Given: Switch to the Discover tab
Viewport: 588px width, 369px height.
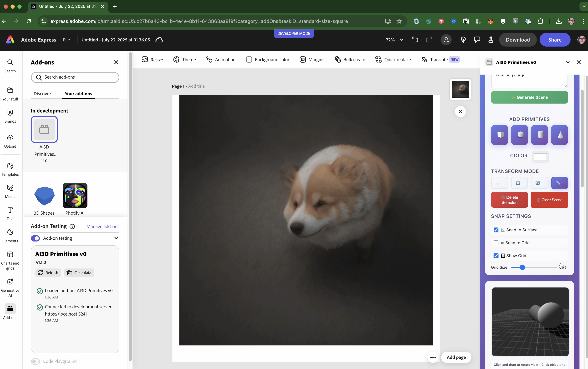Looking at the screenshot, I should [x=42, y=94].
